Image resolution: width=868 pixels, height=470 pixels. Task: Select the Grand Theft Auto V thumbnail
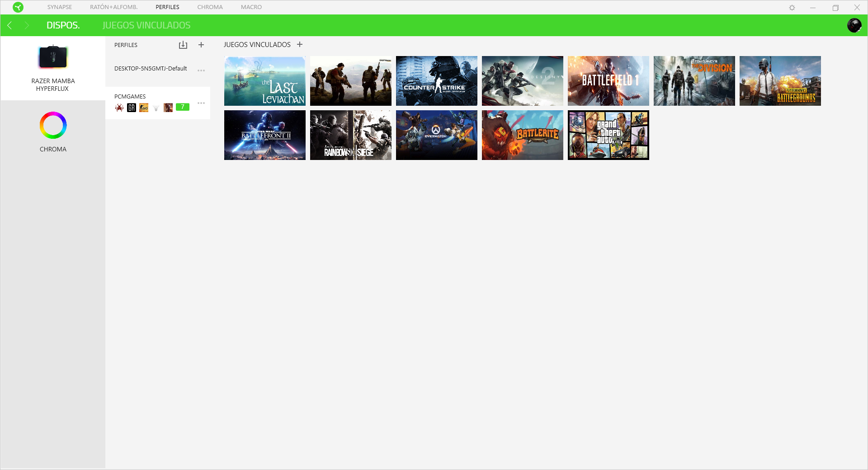coord(609,135)
